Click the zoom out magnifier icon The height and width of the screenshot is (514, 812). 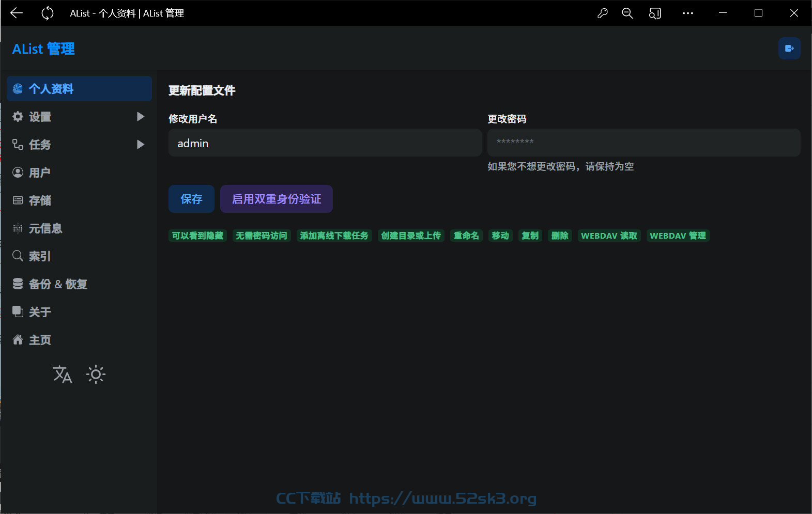pyautogui.click(x=627, y=13)
